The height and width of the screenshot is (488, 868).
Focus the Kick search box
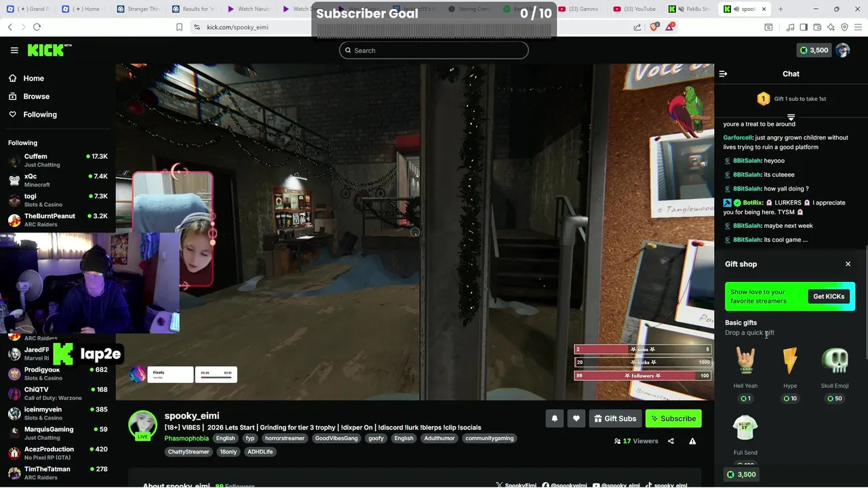pos(434,50)
